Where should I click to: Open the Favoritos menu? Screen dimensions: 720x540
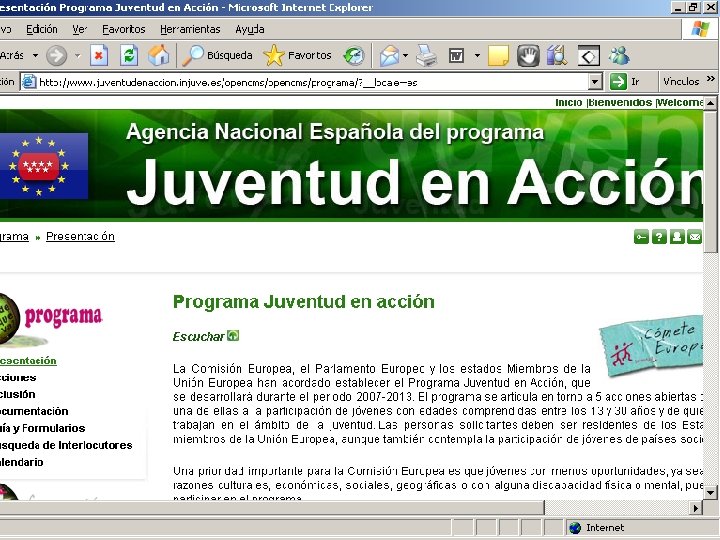click(x=124, y=29)
